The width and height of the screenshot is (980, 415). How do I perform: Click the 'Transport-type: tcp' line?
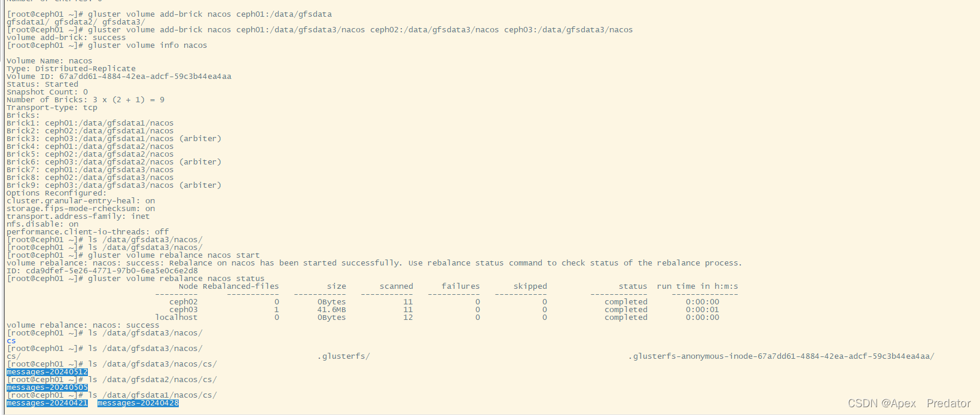coord(52,108)
